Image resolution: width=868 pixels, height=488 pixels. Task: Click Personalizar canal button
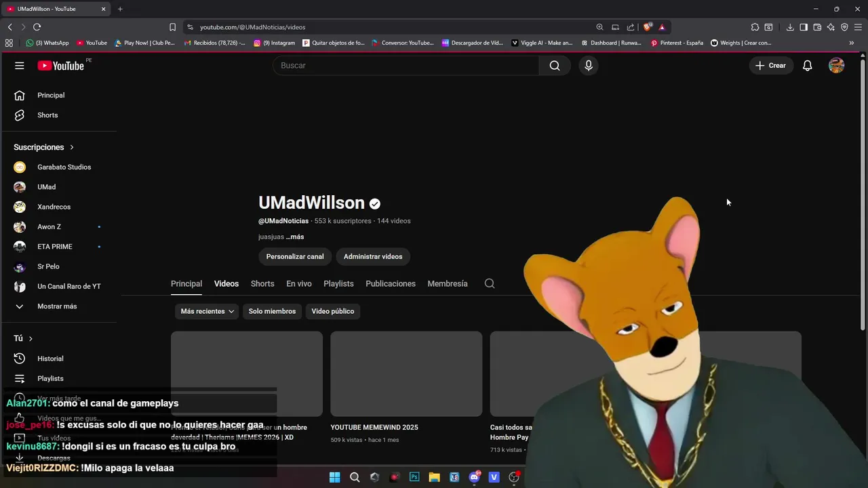pyautogui.click(x=295, y=256)
